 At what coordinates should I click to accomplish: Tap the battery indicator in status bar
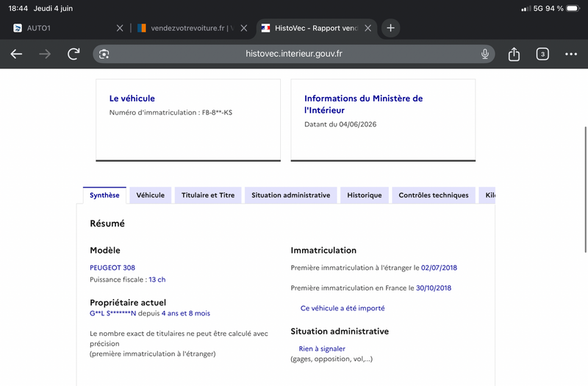(573, 8)
